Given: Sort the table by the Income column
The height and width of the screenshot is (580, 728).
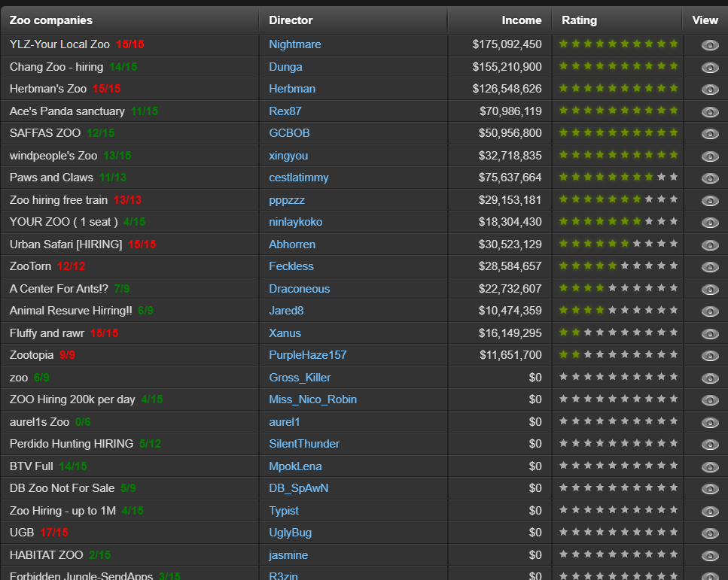Looking at the screenshot, I should click(x=522, y=20).
